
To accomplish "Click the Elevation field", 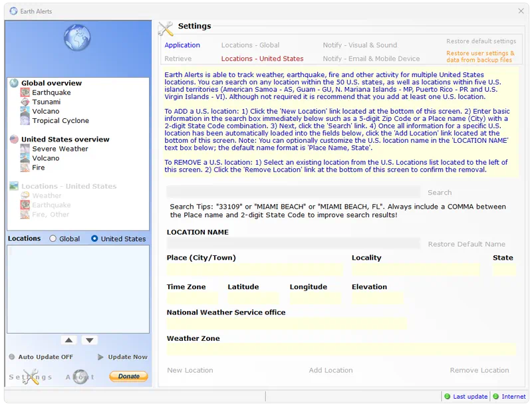I will 378,298.
